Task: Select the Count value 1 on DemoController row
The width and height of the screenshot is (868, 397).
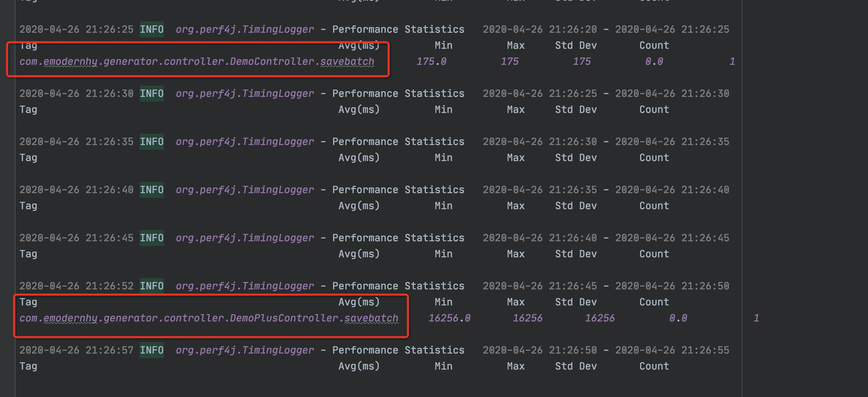Action: pyautogui.click(x=732, y=61)
